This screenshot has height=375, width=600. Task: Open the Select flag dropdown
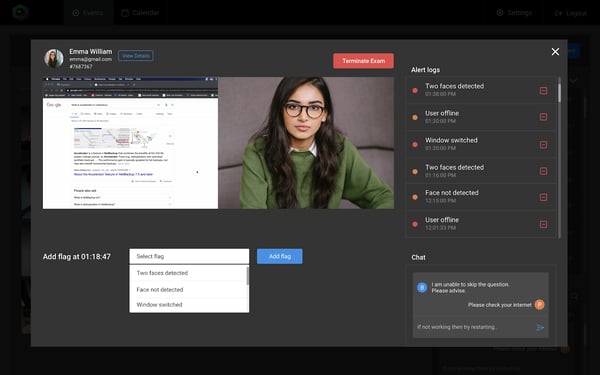coord(189,256)
